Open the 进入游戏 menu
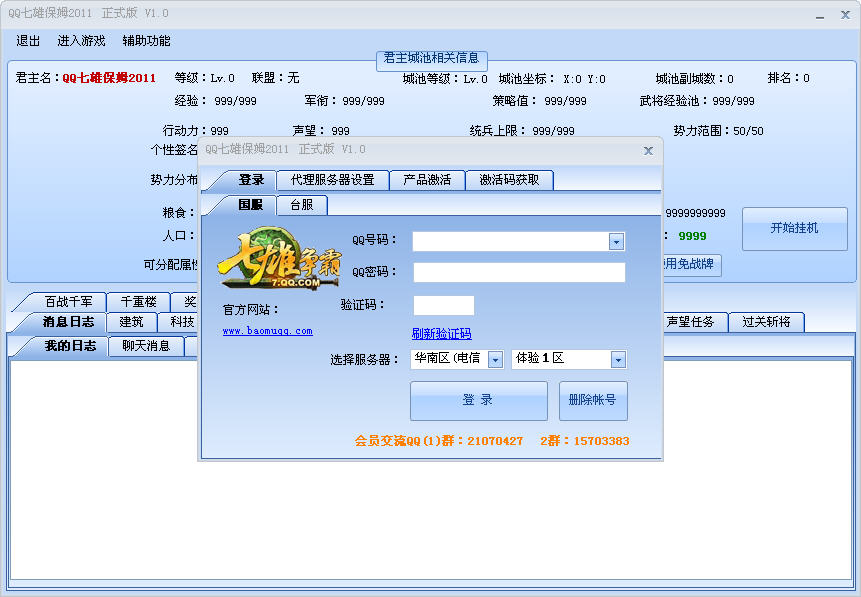861x597 pixels. click(81, 41)
